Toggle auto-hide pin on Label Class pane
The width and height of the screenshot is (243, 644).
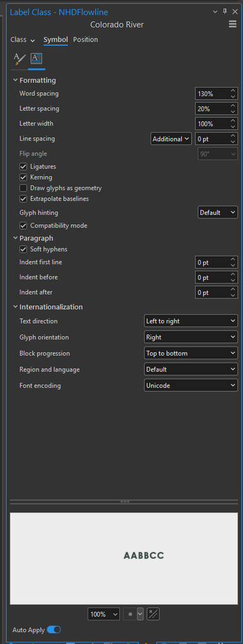pos(225,12)
